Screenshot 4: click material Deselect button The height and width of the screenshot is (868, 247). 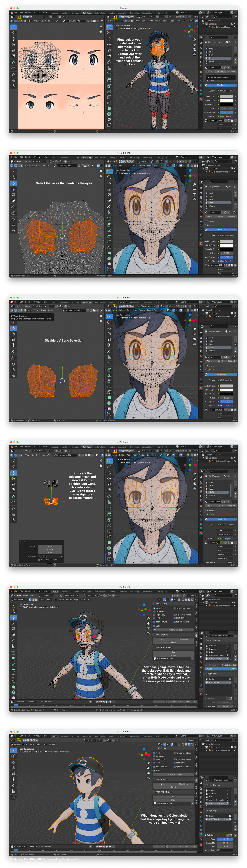pyautogui.click(x=231, y=505)
